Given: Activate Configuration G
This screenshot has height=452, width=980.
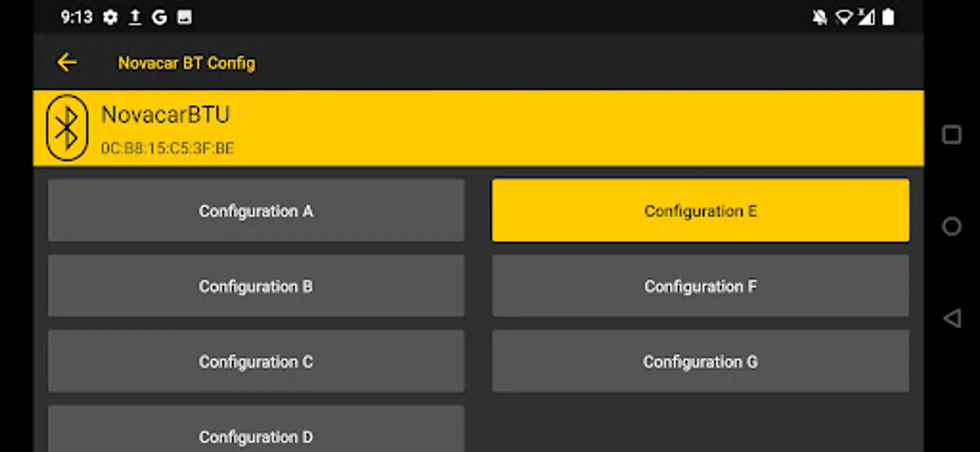Looking at the screenshot, I should 701,362.
